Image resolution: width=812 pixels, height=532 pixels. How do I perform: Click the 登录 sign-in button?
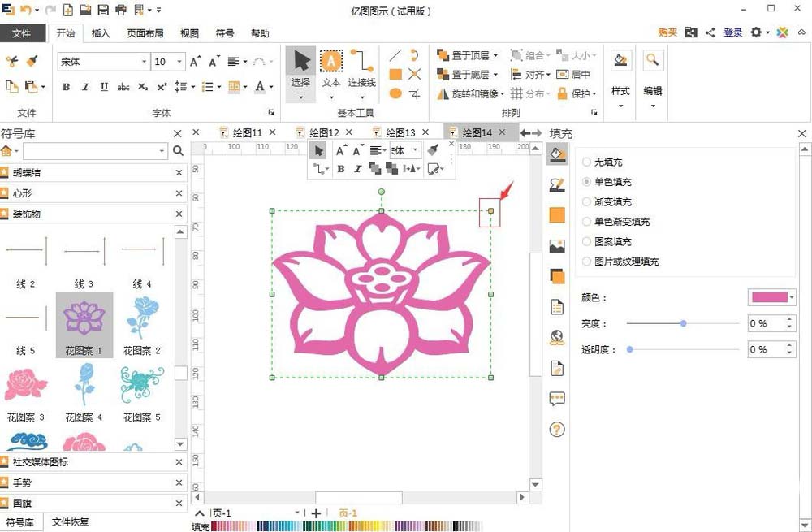point(732,33)
